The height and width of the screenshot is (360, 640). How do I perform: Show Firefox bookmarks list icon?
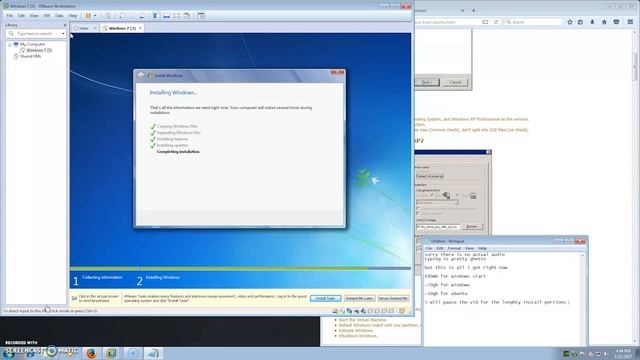[580, 22]
